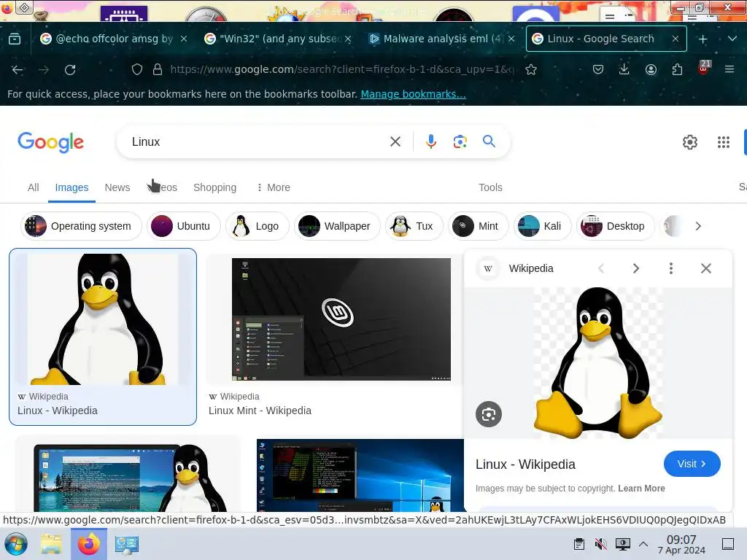The height and width of the screenshot is (560, 747).
Task: Submit the search with the magnifier icon
Action: coord(489,141)
